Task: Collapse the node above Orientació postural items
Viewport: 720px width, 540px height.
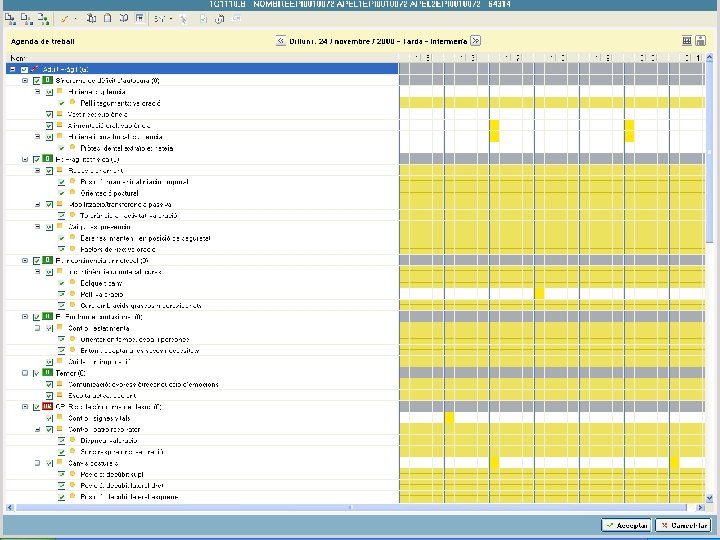Action: [x=38, y=170]
